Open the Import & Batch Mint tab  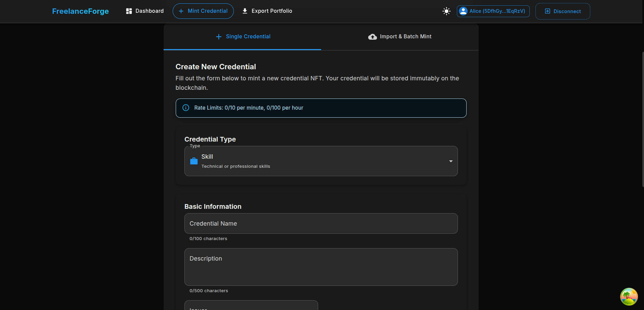click(400, 37)
